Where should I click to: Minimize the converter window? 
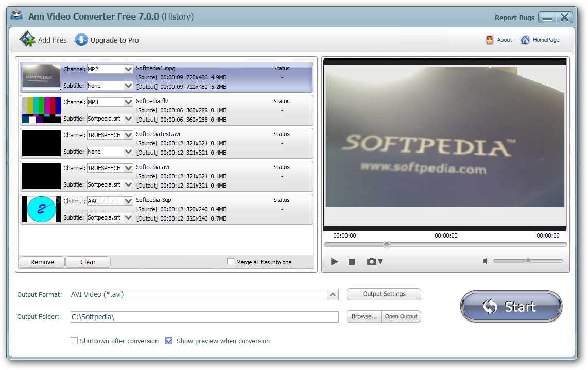pos(547,17)
